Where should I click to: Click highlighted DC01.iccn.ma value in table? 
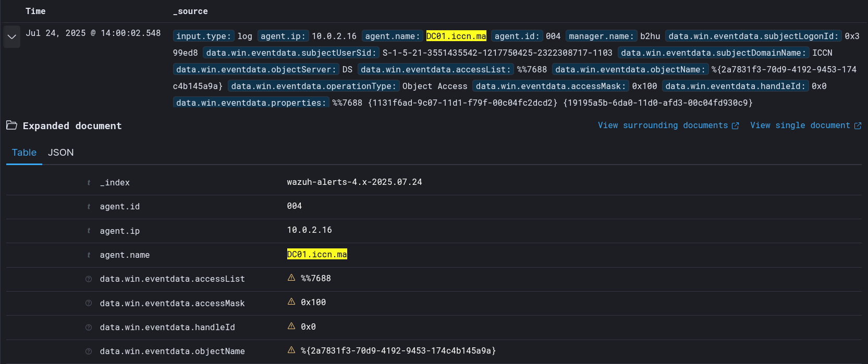pos(317,254)
